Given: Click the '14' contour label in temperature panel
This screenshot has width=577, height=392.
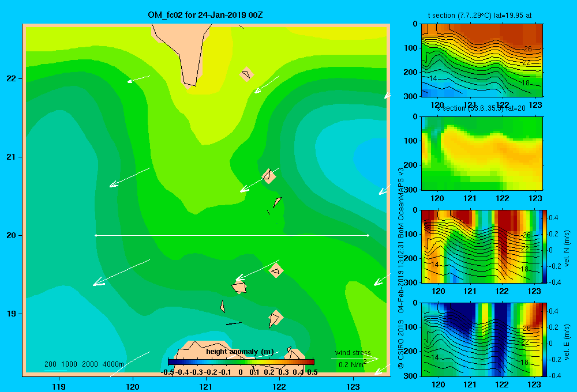Looking at the screenshot, I should coord(433,78).
